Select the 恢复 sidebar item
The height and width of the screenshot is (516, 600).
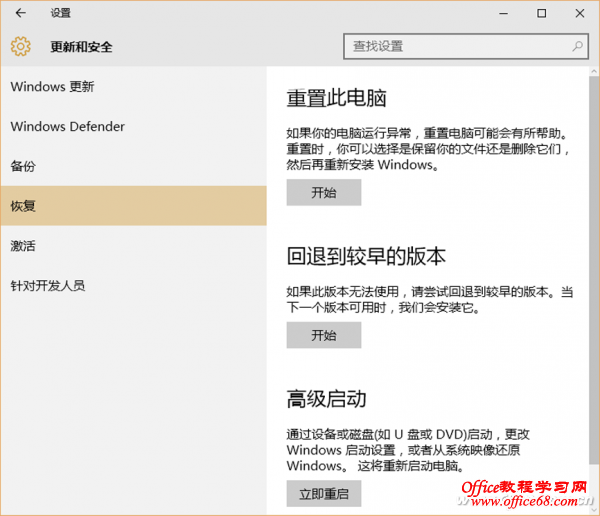click(23, 206)
